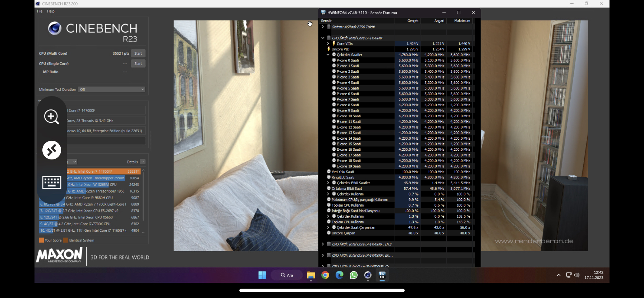Expand the Core VIDs sensor group
The height and width of the screenshot is (298, 644).
pos(328,44)
